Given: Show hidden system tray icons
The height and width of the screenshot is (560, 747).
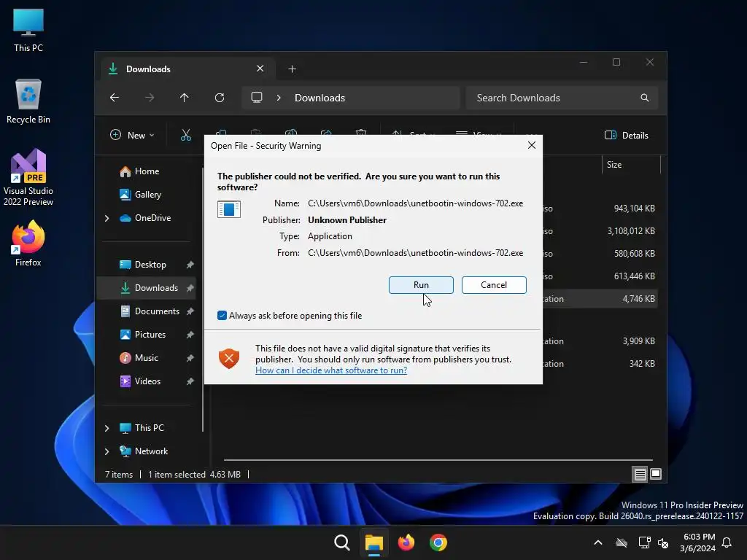Looking at the screenshot, I should [598, 542].
